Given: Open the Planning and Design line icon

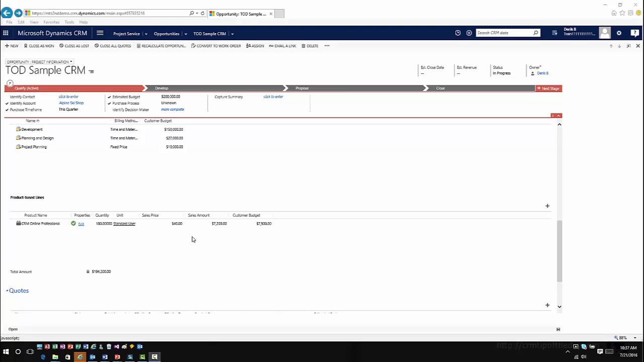Looking at the screenshot, I should [18, 138].
